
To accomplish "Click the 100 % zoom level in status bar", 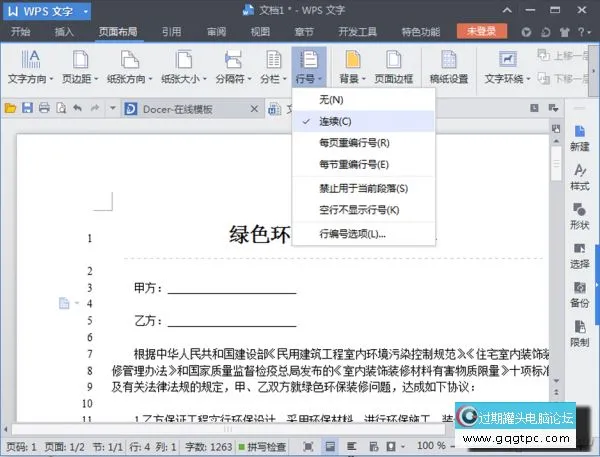I will pyautogui.click(x=431, y=446).
